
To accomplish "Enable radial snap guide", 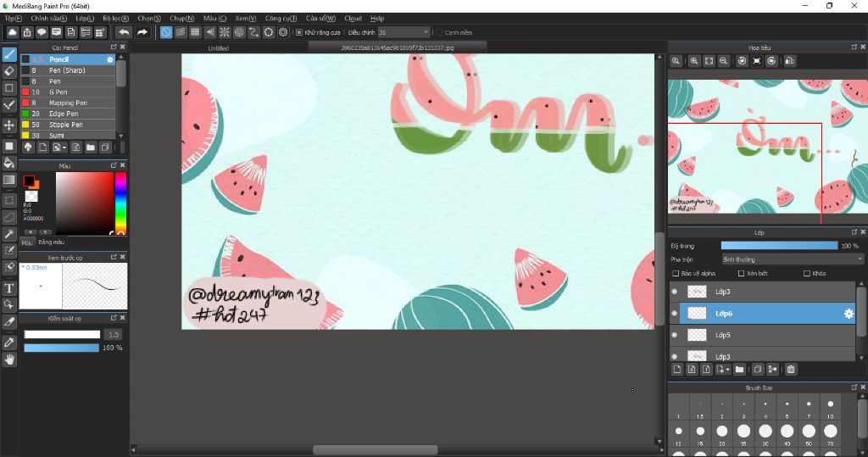I will 224,32.
